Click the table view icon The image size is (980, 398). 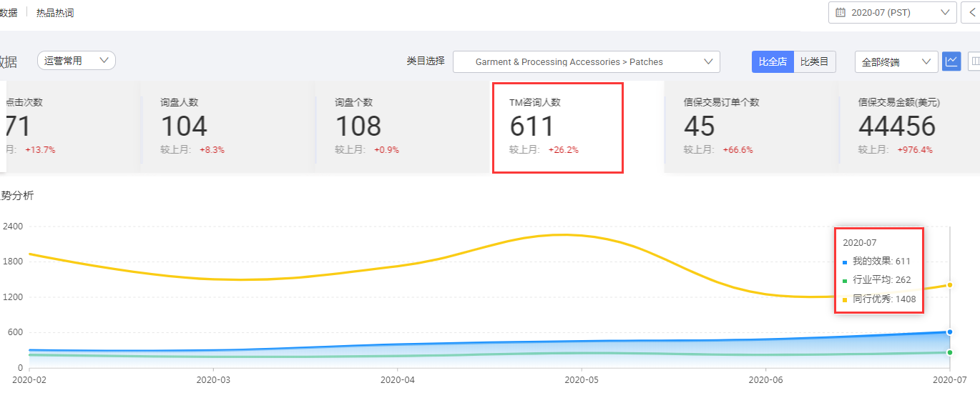[x=974, y=61]
